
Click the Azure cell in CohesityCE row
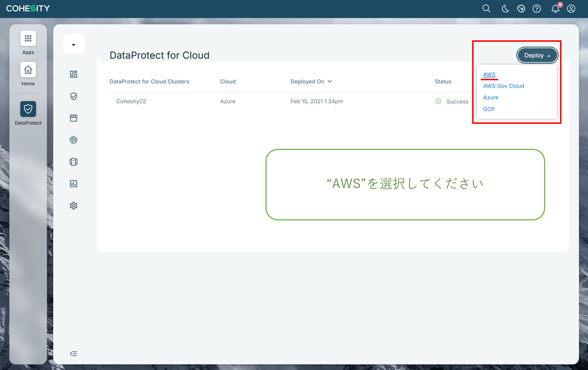click(228, 101)
